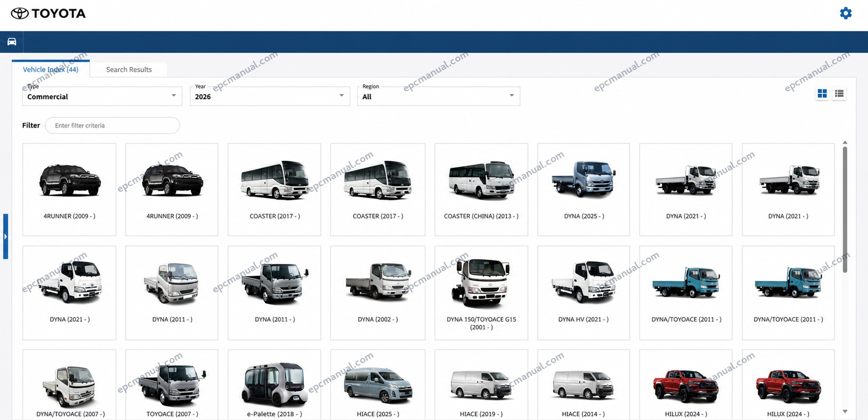
Task: Open the Year dropdown showing 2026
Action: coord(270,96)
